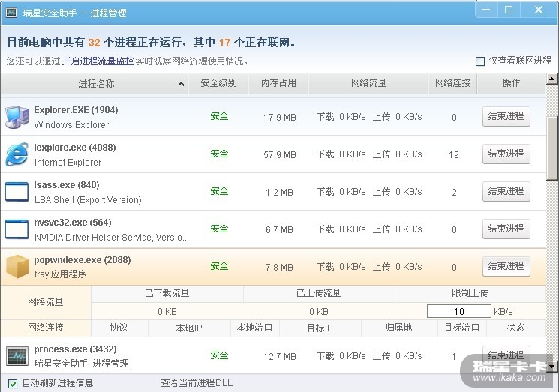Click the tray 应用程序 description
Viewport: 559px width, 392px height.
tap(60, 274)
